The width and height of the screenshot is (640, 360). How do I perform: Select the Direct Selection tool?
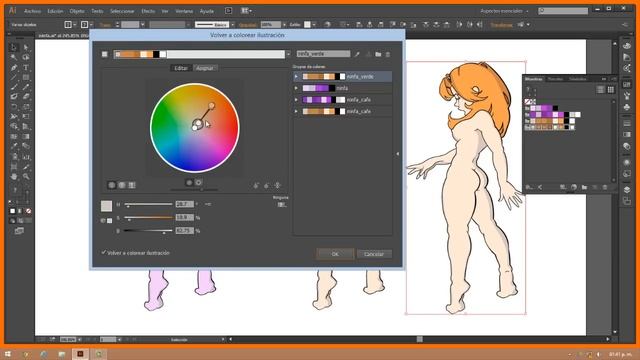pos(26,48)
